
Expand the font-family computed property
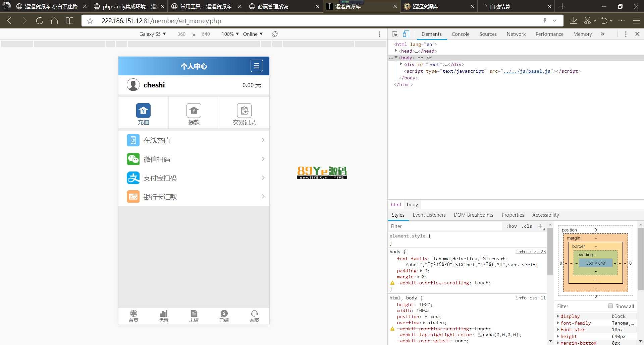(558, 323)
